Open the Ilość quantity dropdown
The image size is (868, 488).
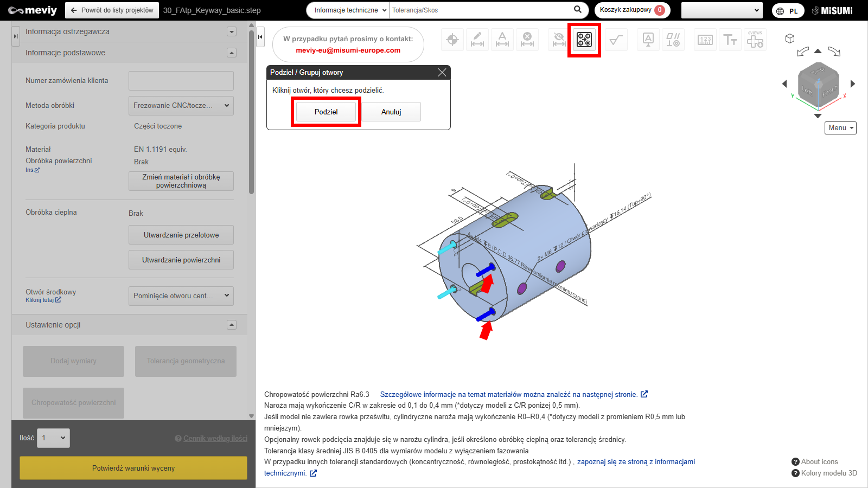[x=53, y=438]
